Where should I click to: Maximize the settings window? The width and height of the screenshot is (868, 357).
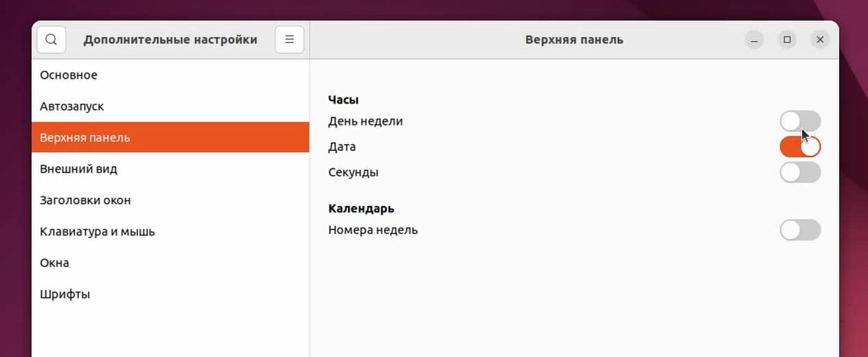point(787,40)
